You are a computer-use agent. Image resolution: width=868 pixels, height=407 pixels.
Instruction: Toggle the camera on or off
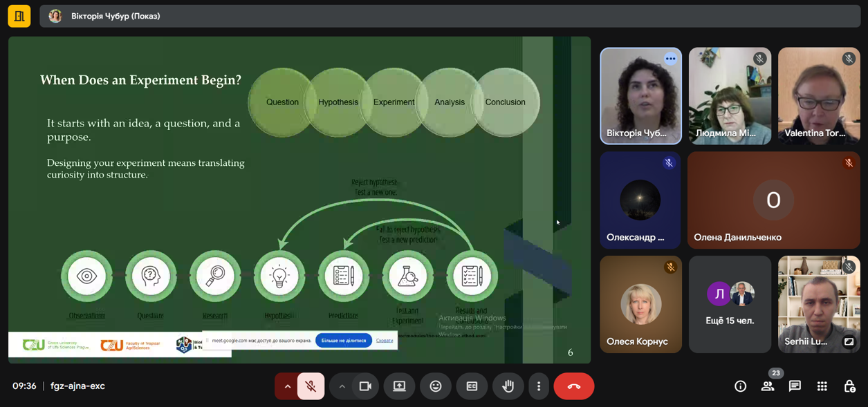click(x=365, y=386)
